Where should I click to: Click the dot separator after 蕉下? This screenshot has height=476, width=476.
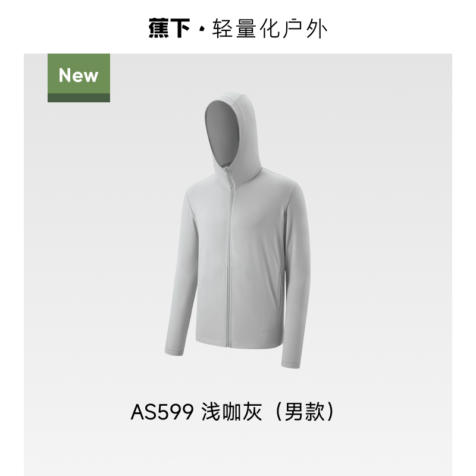202,29
